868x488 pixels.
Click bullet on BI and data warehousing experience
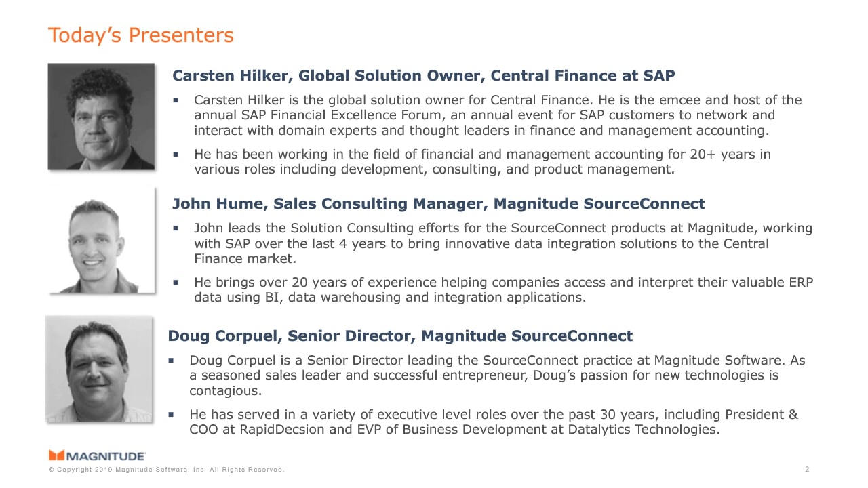[503, 290]
